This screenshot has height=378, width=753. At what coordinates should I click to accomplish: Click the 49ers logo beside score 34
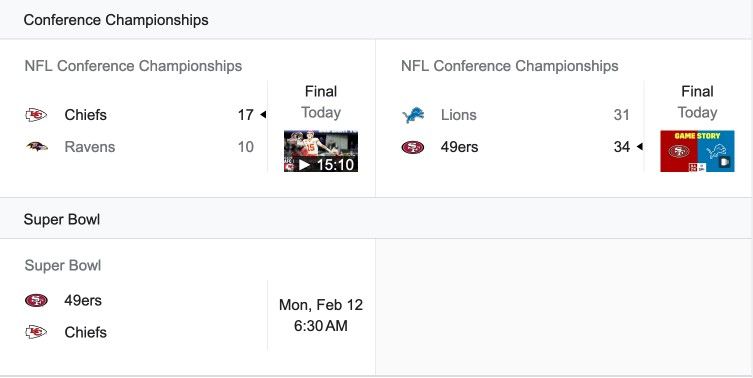click(413, 147)
